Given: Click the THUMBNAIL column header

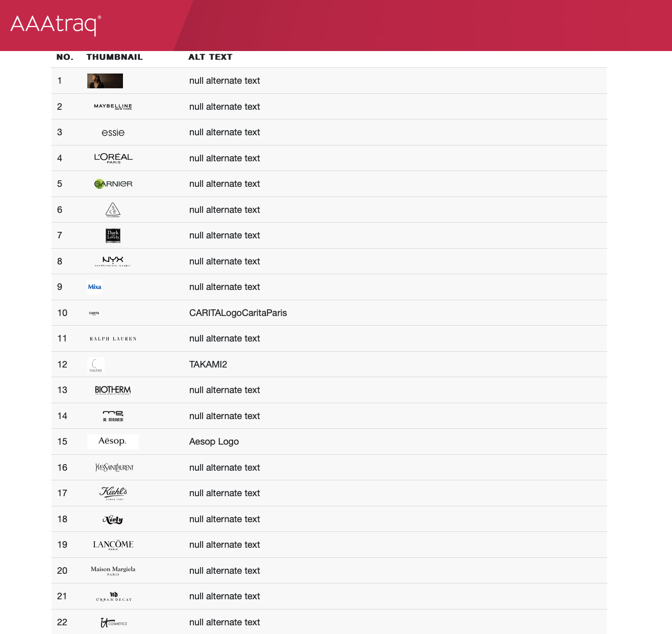Looking at the screenshot, I should coord(115,57).
